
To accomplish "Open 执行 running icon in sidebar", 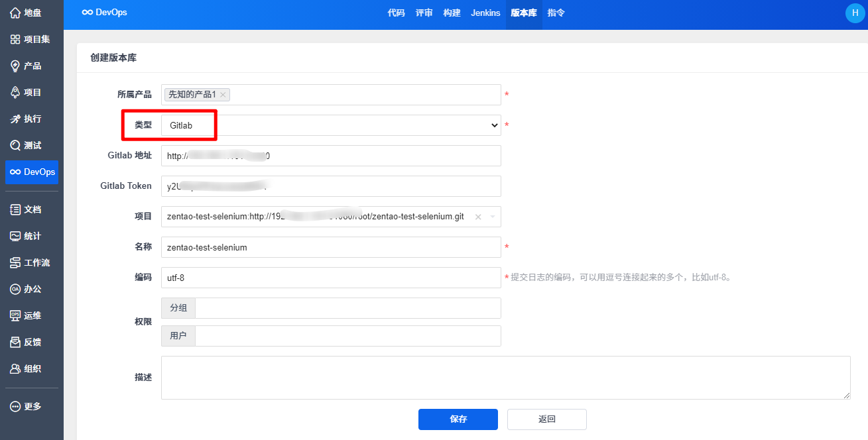I will [x=15, y=119].
